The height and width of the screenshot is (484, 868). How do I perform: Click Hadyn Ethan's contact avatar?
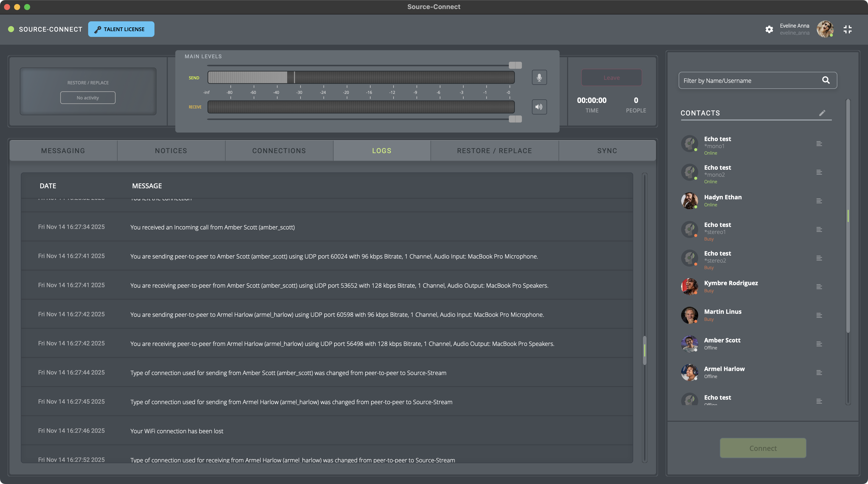(x=689, y=201)
